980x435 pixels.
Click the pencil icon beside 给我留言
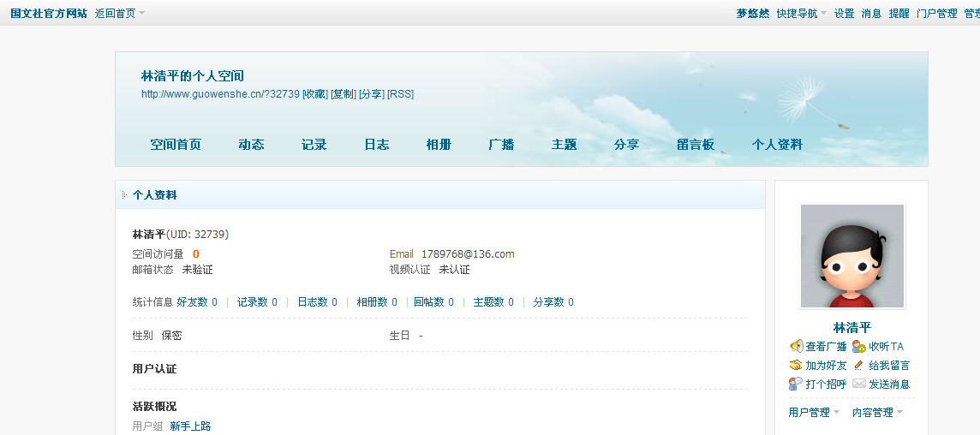[859, 365]
